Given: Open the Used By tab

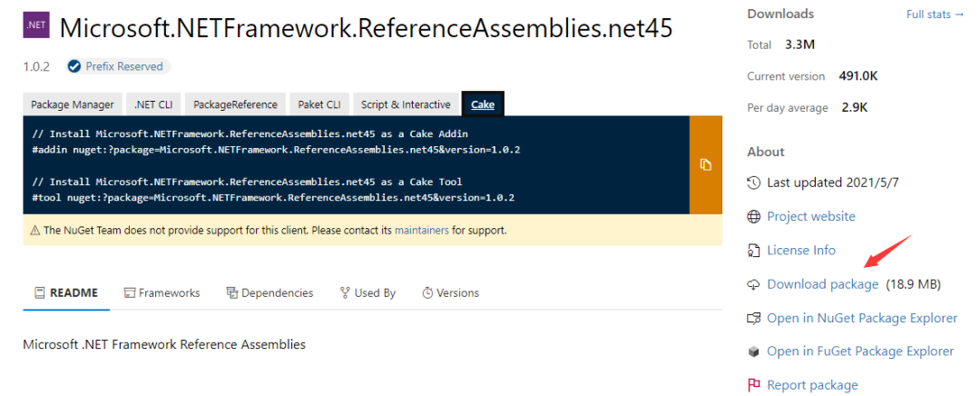Looking at the screenshot, I should pos(367,292).
